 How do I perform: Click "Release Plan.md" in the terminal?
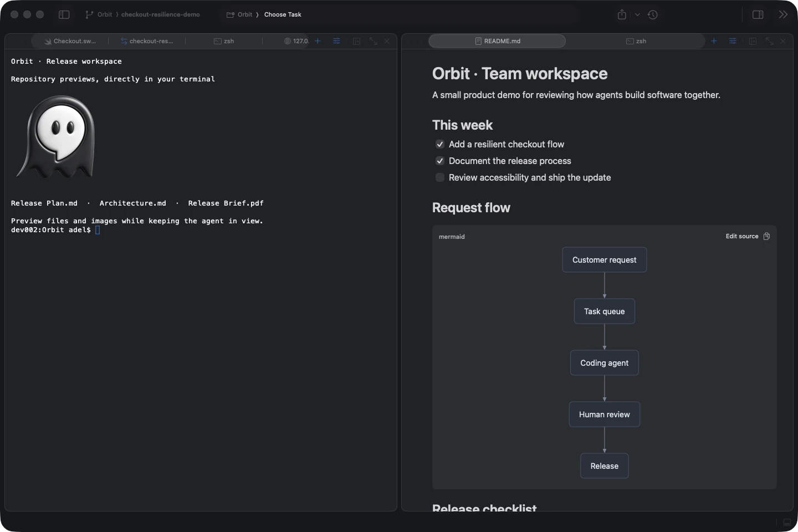[x=44, y=203]
